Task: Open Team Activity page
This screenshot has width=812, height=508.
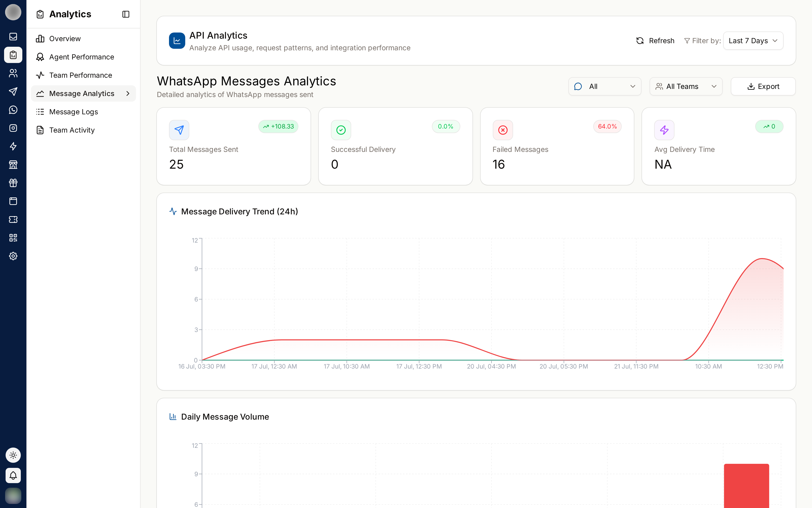Action: (83, 130)
